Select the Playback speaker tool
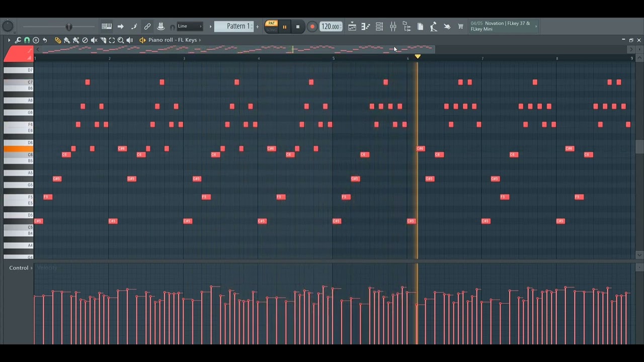 point(130,40)
